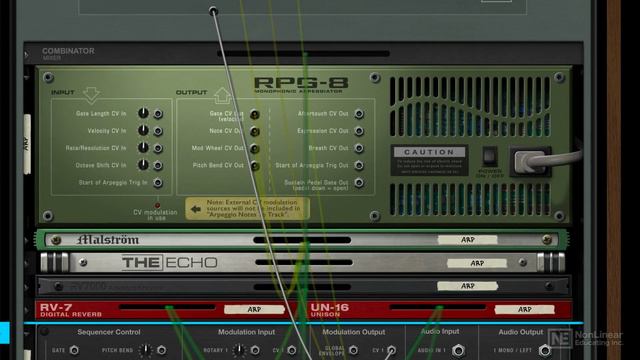Click the Sequencer Control Pitch Bend trim knob
Image resolution: width=640 pixels, height=360 pixels.
pos(146,350)
